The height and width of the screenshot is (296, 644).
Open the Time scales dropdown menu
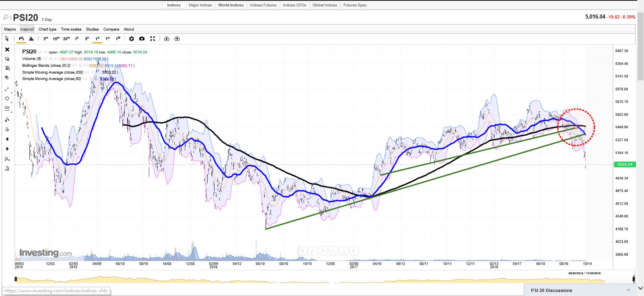71,29
